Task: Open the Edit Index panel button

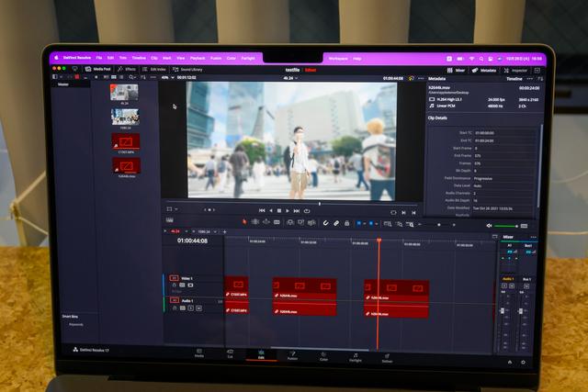Action: (x=154, y=70)
